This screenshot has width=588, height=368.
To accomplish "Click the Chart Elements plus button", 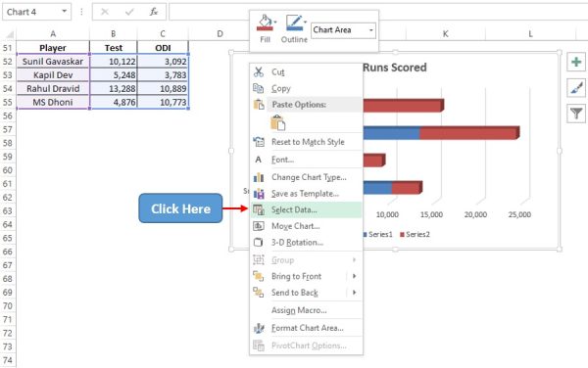I will (x=576, y=62).
